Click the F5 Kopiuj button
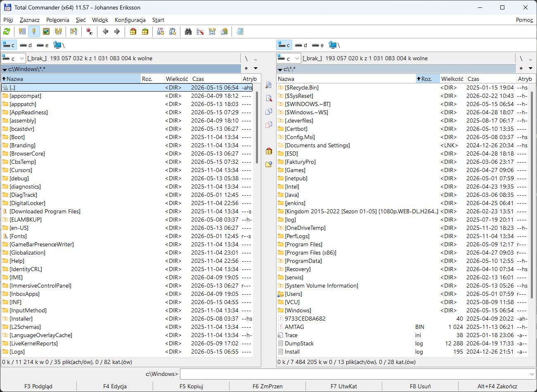 pyautogui.click(x=192, y=386)
